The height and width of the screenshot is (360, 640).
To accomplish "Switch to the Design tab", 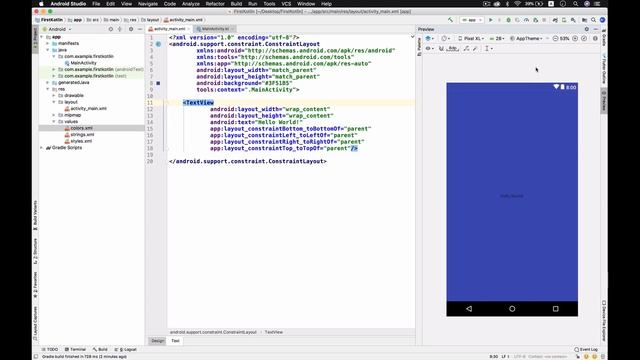I will 158,341.
